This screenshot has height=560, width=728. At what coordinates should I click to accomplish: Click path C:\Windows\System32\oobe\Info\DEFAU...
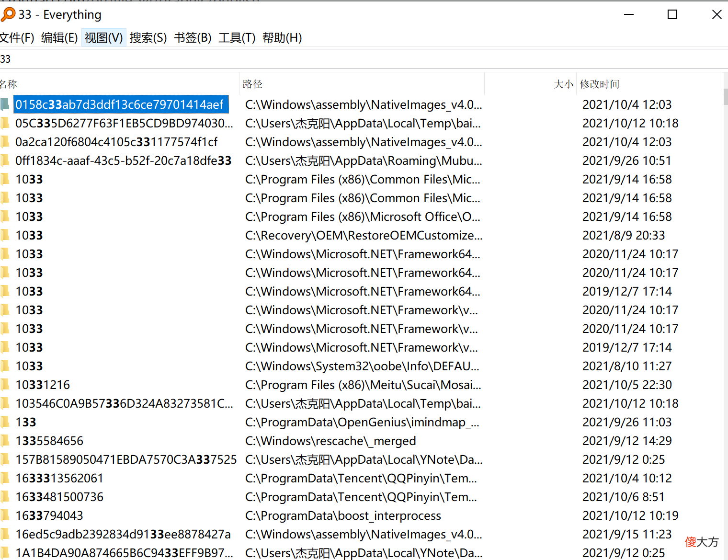(x=362, y=366)
